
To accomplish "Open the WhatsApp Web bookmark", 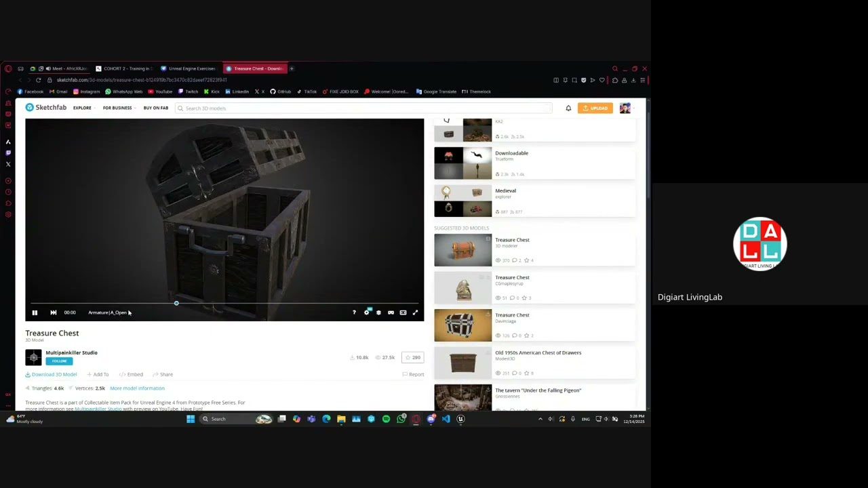I will (124, 91).
